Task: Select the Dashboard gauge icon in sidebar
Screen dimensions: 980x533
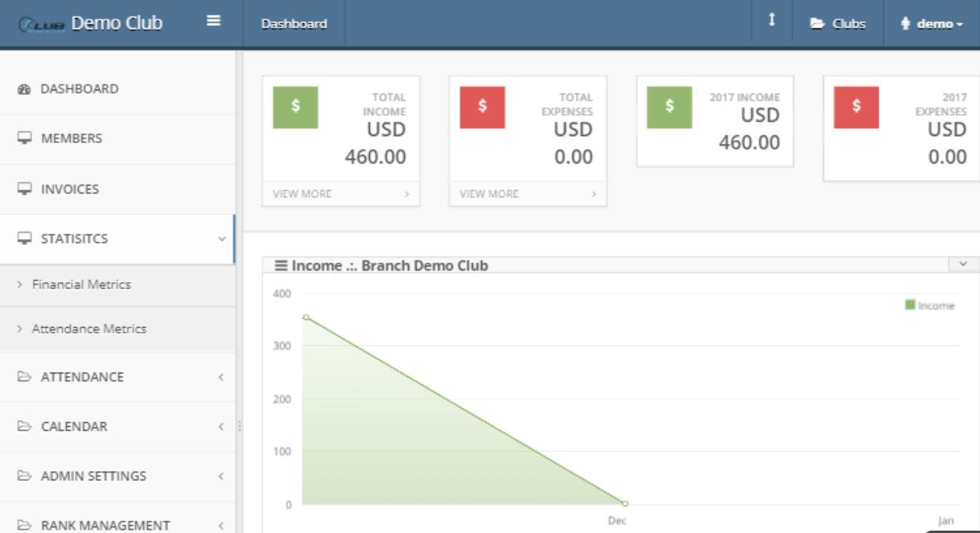Action: [24, 89]
